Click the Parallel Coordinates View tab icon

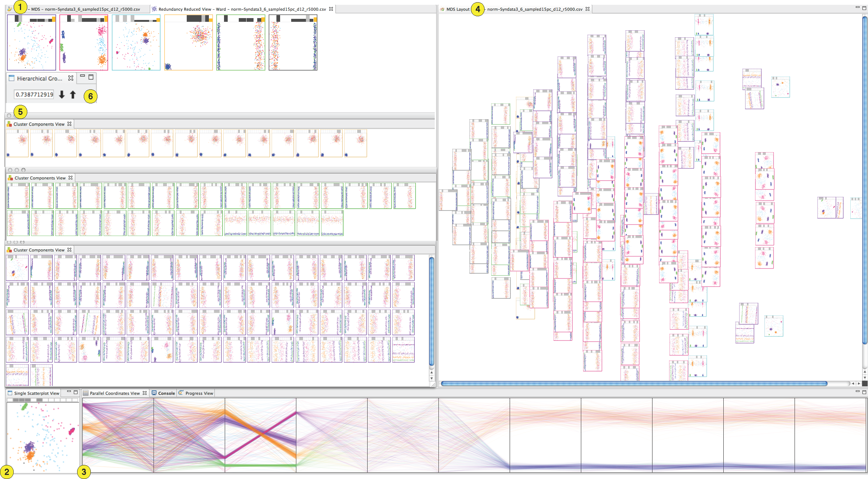point(85,393)
